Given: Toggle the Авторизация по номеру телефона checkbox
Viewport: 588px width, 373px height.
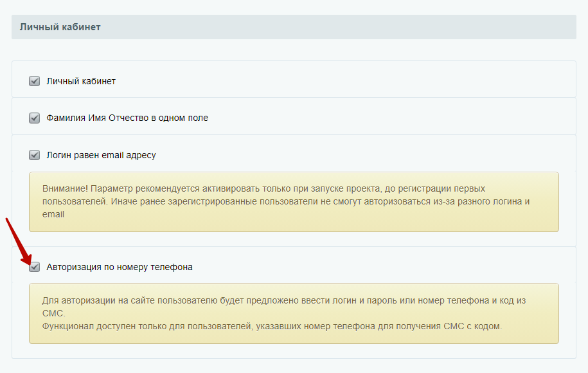Looking at the screenshot, I should coord(35,267).
